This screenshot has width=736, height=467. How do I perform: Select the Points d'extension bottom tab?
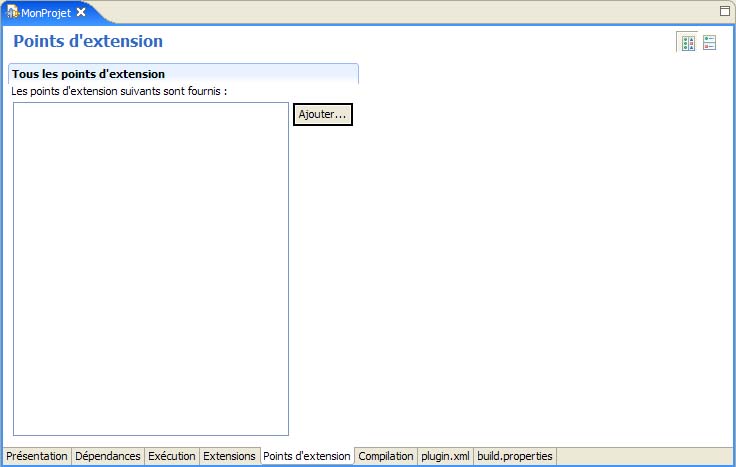307,456
